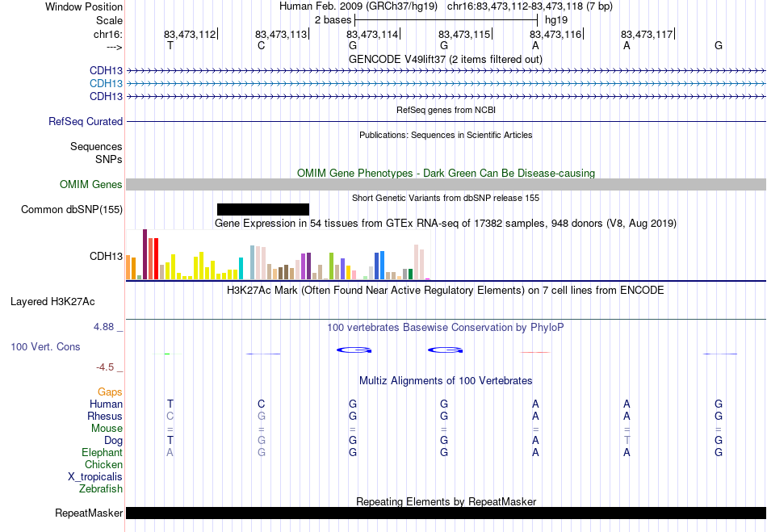Image resolution: width=767 pixels, height=532 pixels.
Task: Click the C base in the Rhesus row
Action: click(170, 416)
